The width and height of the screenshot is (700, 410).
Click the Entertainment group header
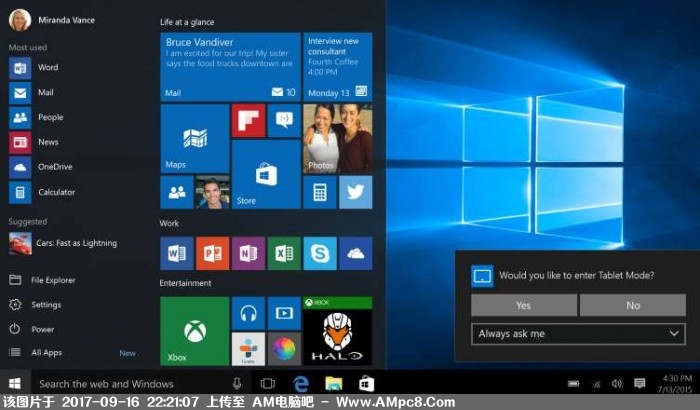pos(185,283)
